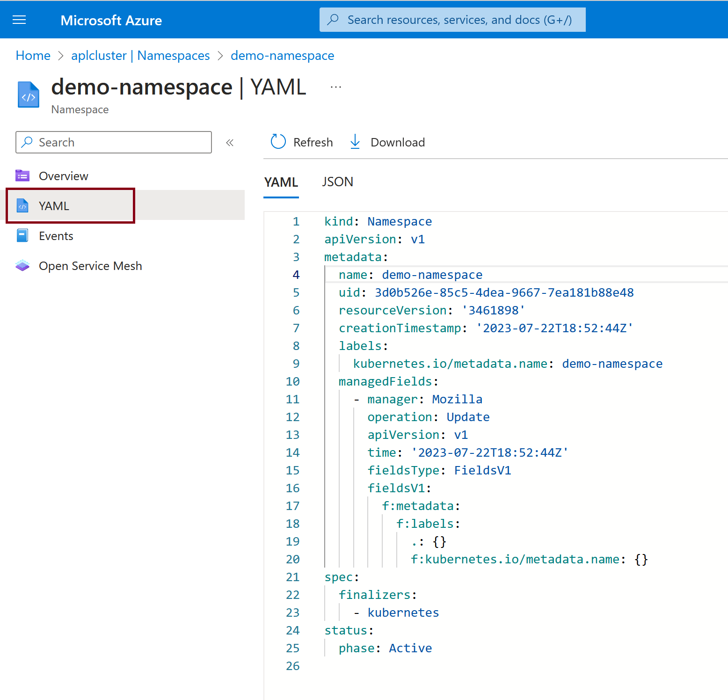Viewport: 728px width, 700px height.
Task: Switch to the JSON tab
Action: point(338,182)
